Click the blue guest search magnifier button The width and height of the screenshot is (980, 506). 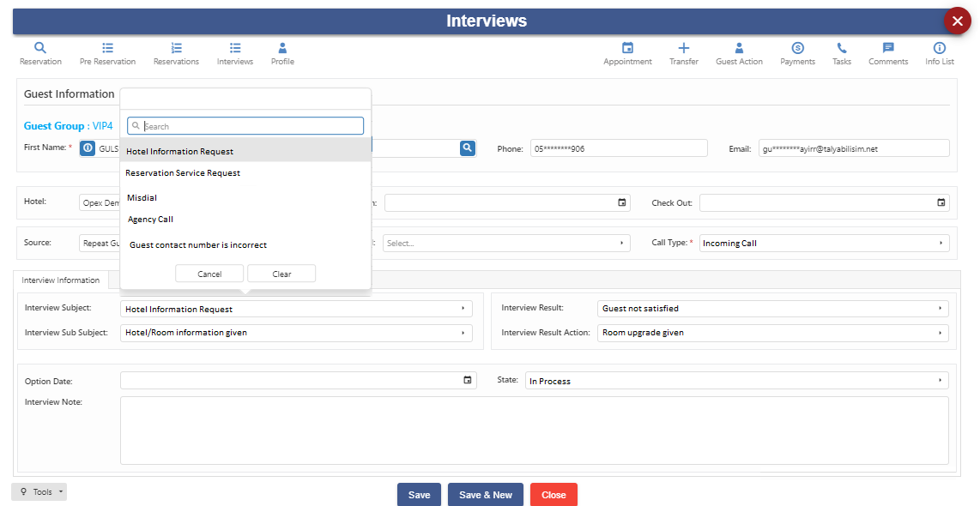[468, 148]
